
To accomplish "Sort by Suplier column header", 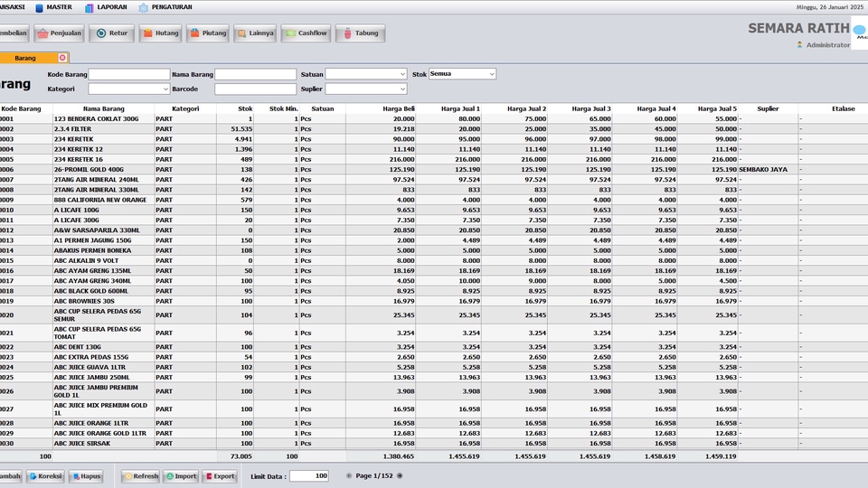I will pyautogui.click(x=768, y=109).
